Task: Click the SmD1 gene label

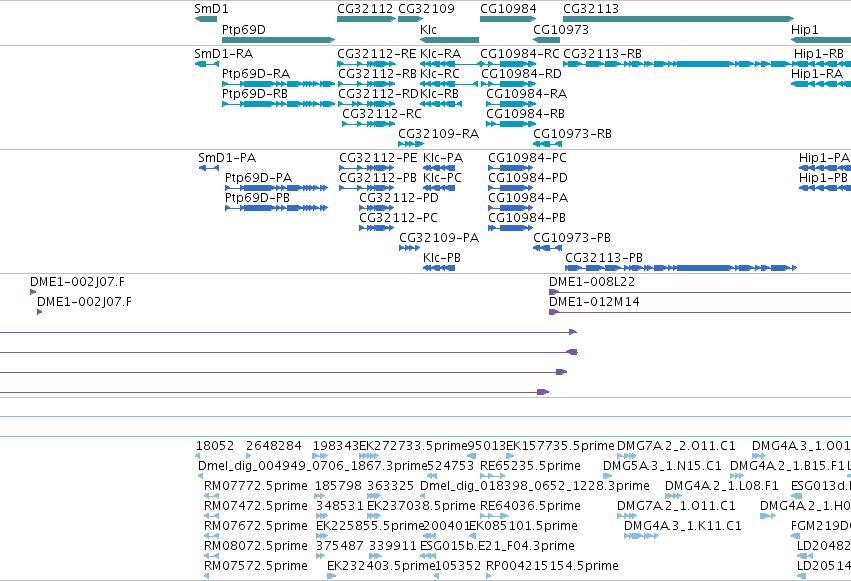Action: point(211,9)
